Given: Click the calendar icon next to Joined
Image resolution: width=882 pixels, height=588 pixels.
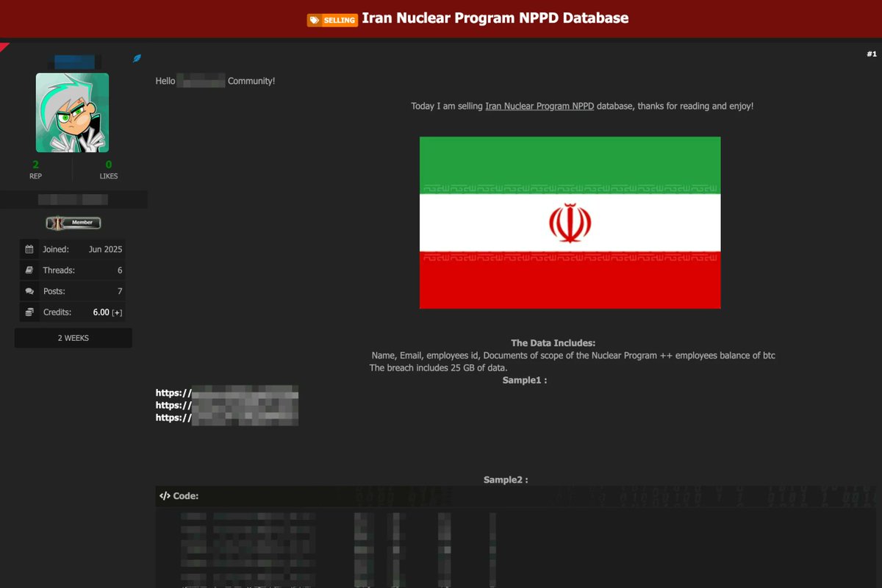Looking at the screenshot, I should (29, 249).
